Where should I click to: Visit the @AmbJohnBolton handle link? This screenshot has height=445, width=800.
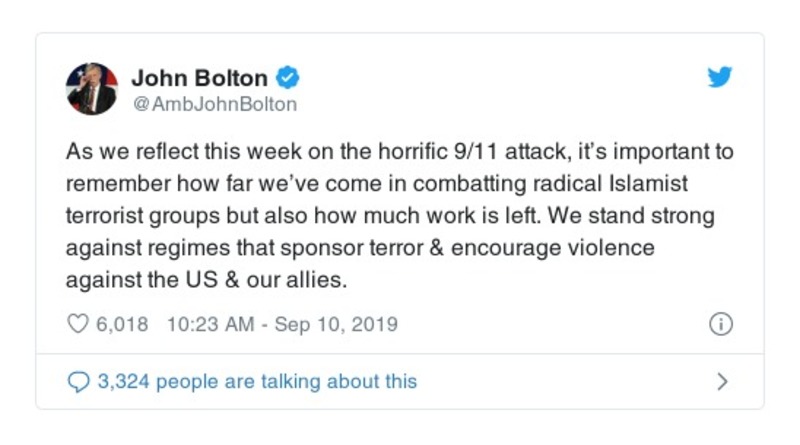click(x=214, y=103)
